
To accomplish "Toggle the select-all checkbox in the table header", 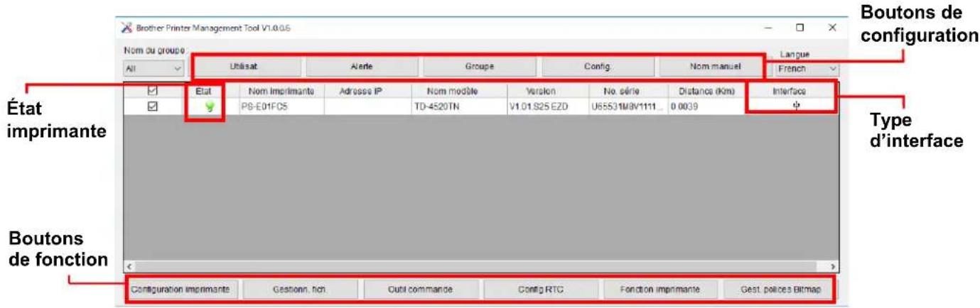I will (151, 92).
